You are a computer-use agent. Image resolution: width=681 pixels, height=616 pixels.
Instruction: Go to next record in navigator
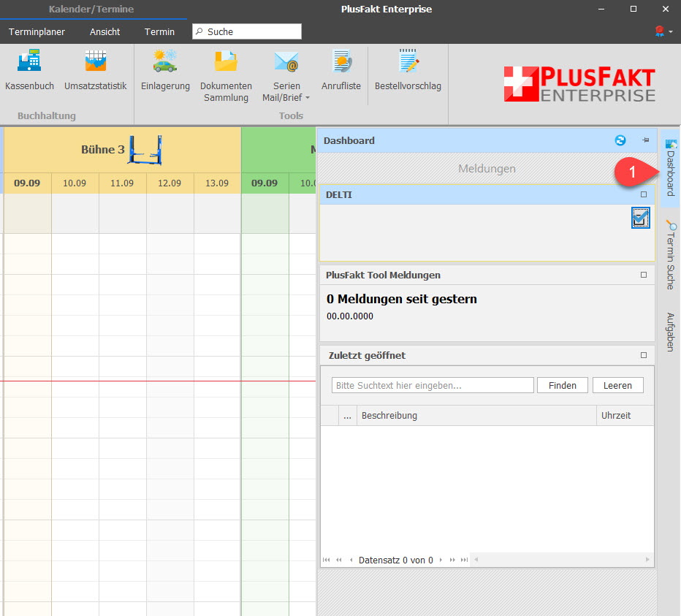click(441, 560)
